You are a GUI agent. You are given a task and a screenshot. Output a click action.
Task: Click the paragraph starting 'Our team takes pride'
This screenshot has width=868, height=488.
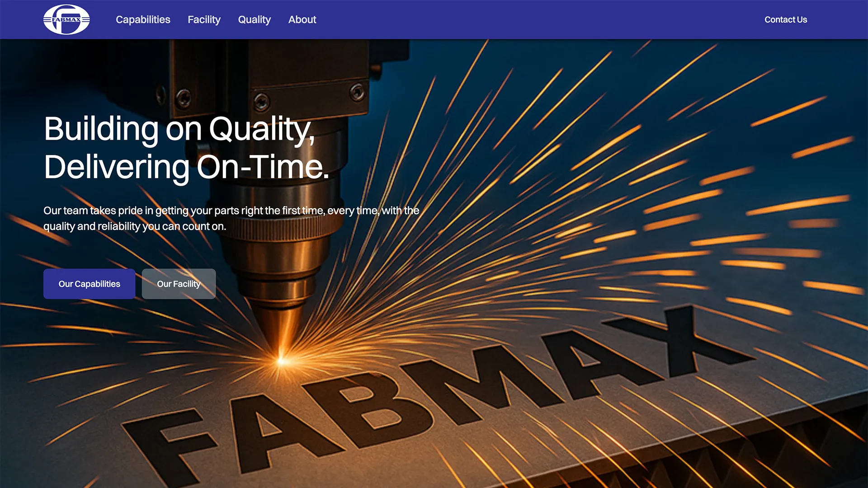pyautogui.click(x=231, y=218)
